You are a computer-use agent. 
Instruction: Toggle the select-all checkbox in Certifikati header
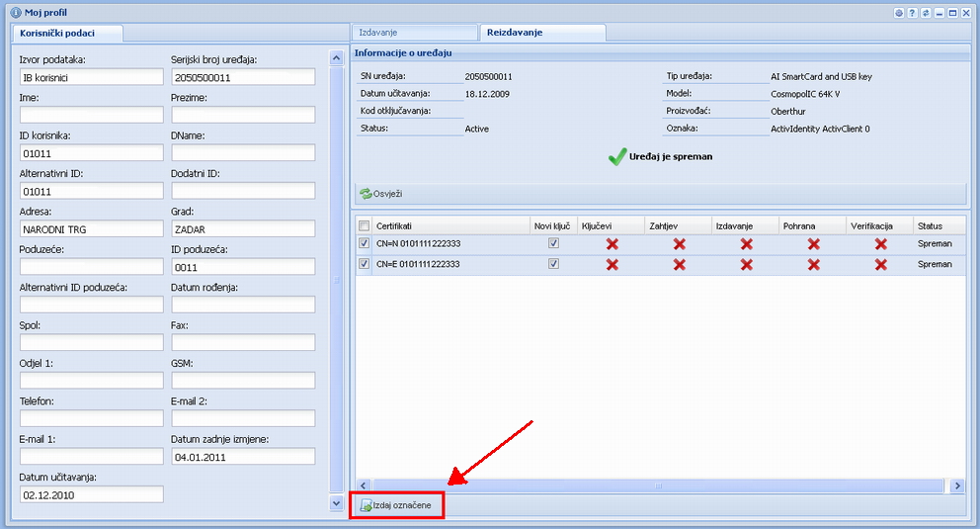click(364, 225)
